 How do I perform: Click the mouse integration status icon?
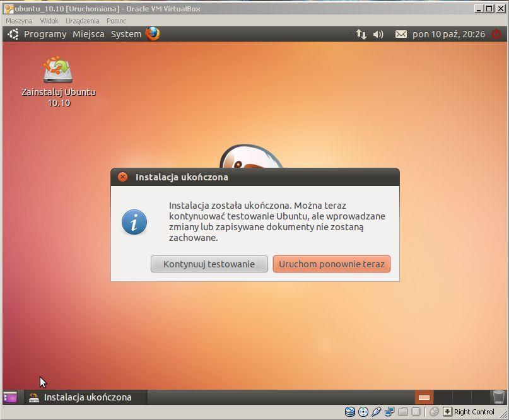(434, 412)
